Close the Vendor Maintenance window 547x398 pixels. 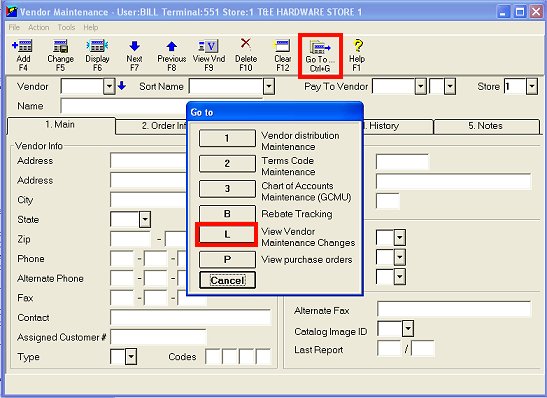point(536,12)
